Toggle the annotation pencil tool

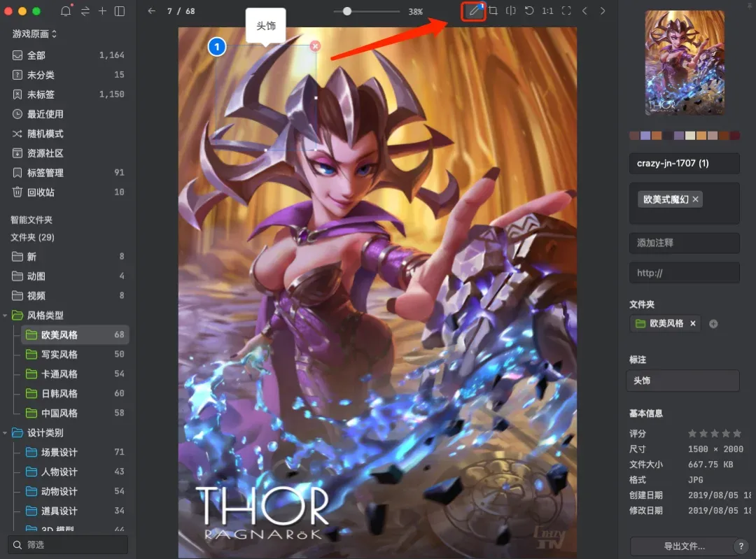click(473, 10)
